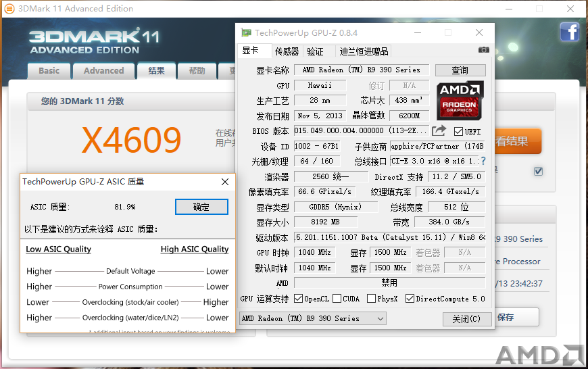This screenshot has height=369, width=588.
Task: Click the 3DMark 11 title bar icon
Action: pyautogui.click(x=9, y=8)
